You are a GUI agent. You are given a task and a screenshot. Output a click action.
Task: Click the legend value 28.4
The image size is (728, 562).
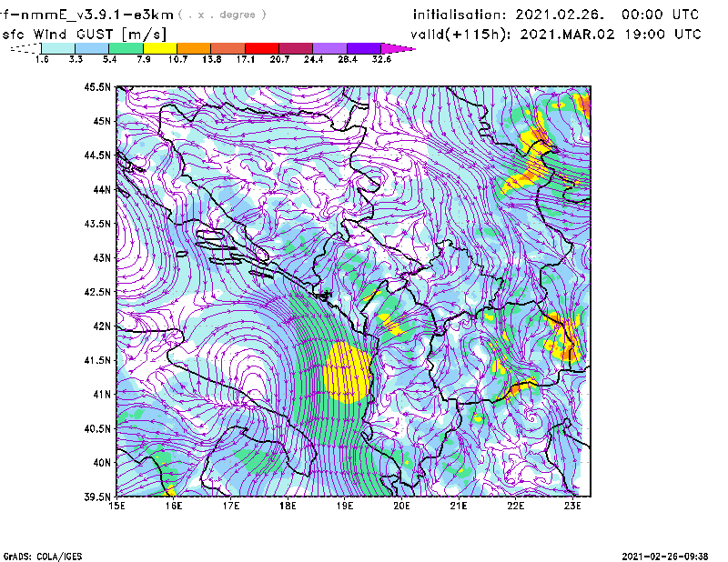348,59
